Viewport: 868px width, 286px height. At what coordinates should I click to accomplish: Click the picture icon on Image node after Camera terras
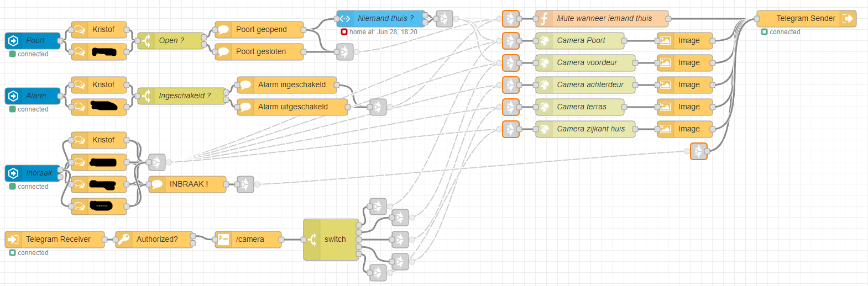click(x=666, y=107)
